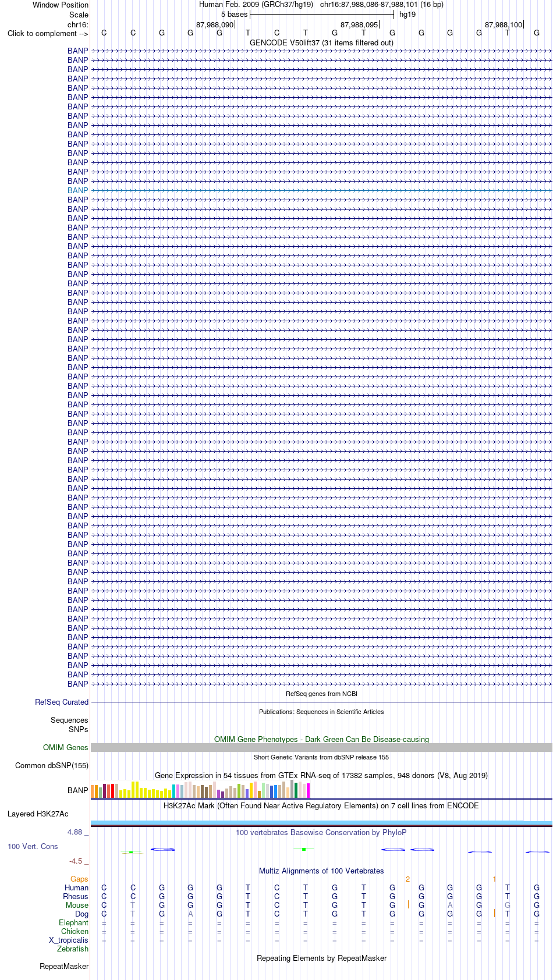
Task: Click the 'Layered H3K27Ac' side label
Action: pyautogui.click(x=38, y=814)
